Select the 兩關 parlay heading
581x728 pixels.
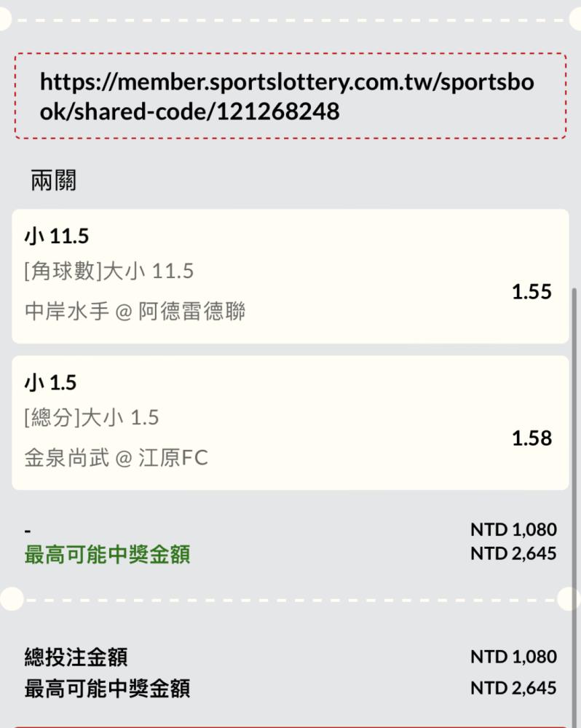(x=53, y=180)
